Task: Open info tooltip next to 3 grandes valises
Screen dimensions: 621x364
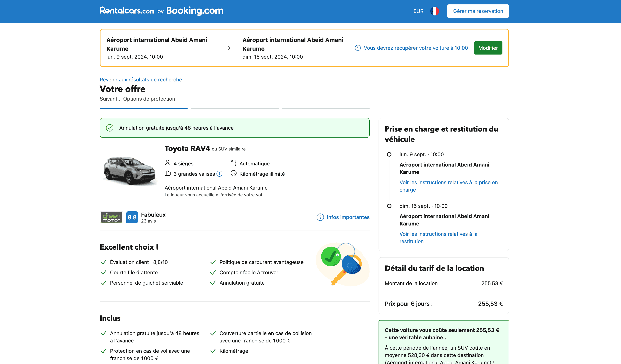Action: (x=219, y=174)
